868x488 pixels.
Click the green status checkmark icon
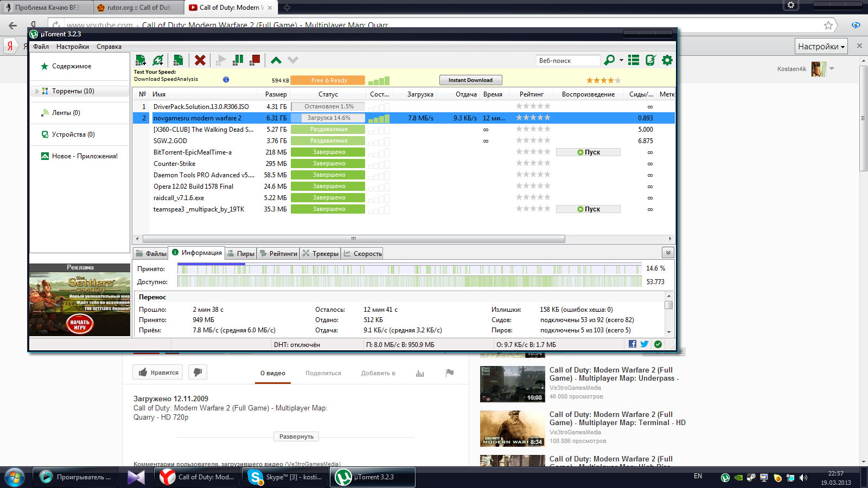(658, 344)
